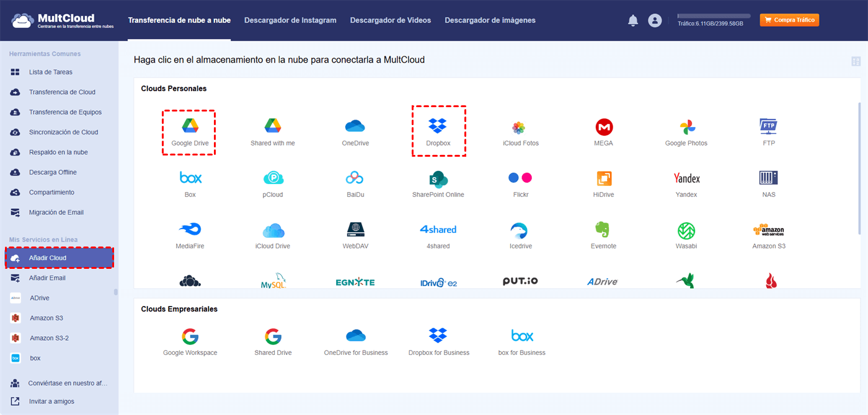Go to Descargador de imágenes tab
This screenshot has height=415, width=868.
(x=490, y=20)
